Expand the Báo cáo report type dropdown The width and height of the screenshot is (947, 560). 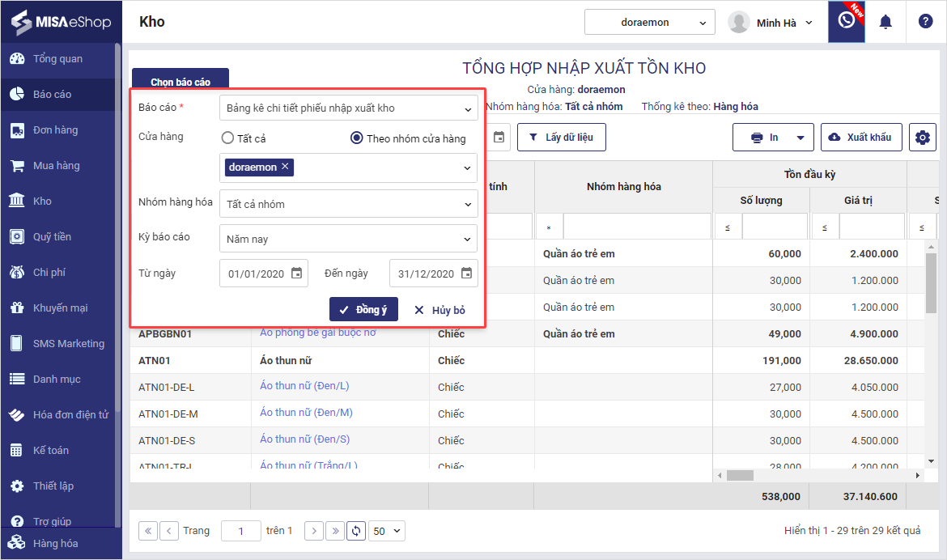click(x=348, y=108)
